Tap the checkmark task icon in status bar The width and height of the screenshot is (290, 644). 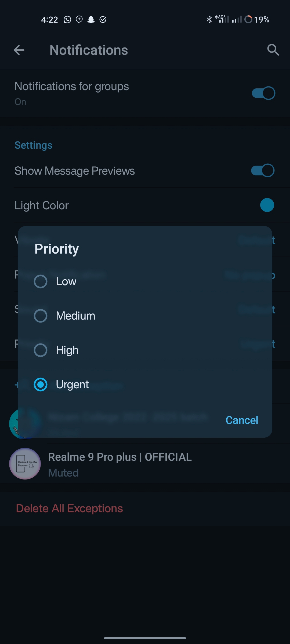click(103, 19)
